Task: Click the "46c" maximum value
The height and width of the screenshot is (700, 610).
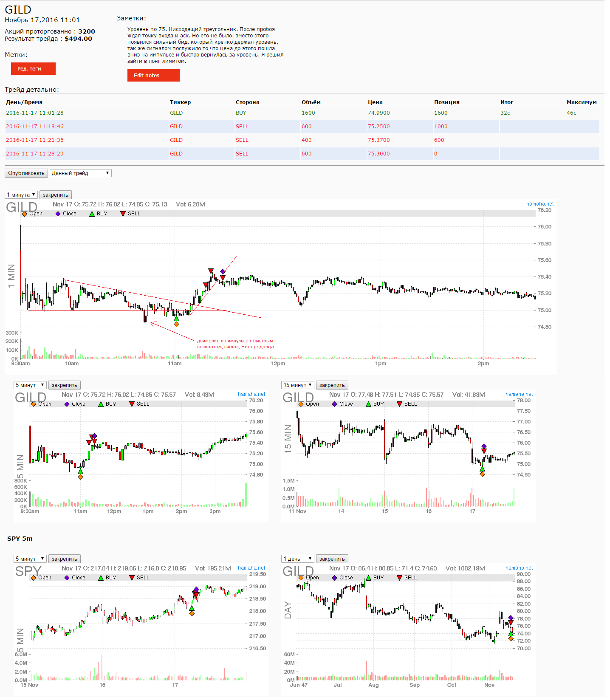Action: tap(571, 113)
